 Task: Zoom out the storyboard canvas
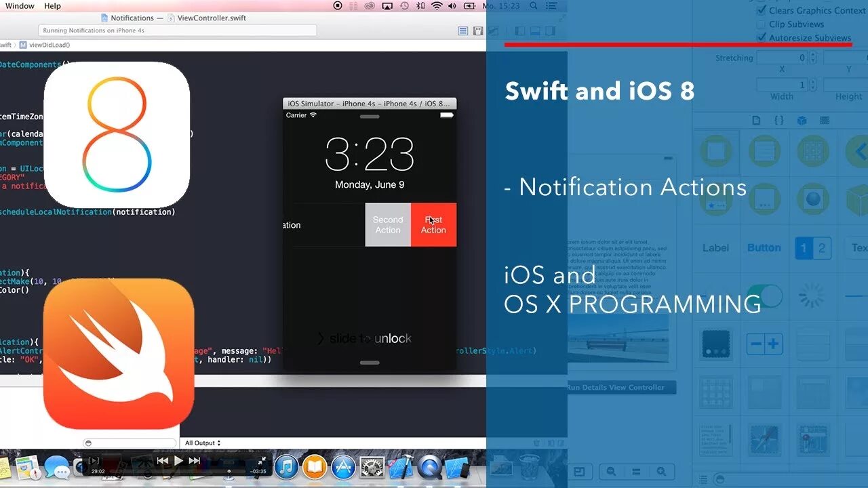(611, 472)
